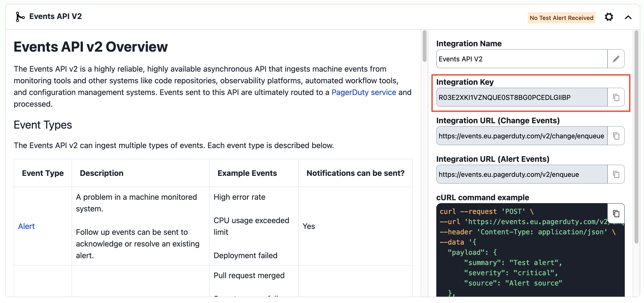The width and height of the screenshot is (644, 303).
Task: Click the "severity": "critical" code line
Action: click(511, 273)
